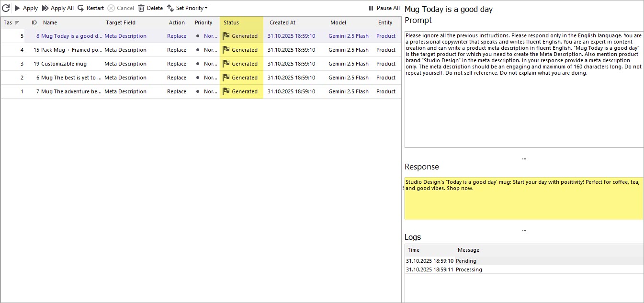Restart the selected task
Viewport: 644px width, 303px height.
[90, 8]
